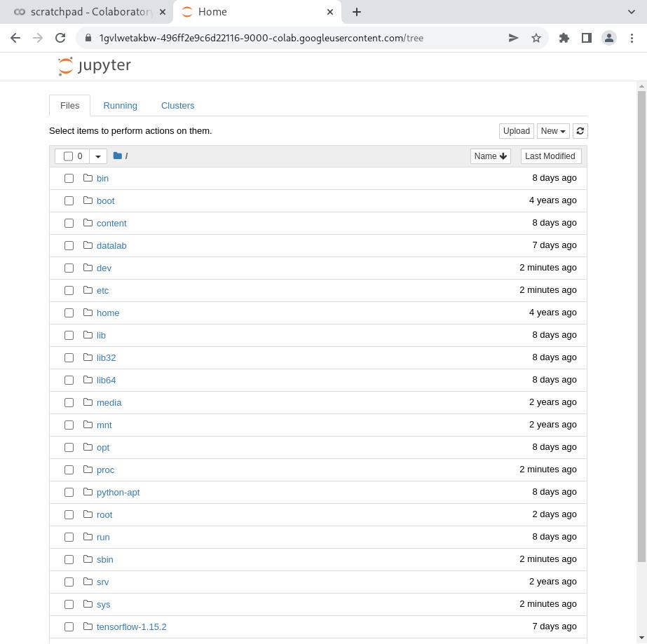Click the browser profile avatar icon
This screenshot has height=644, width=647.
(609, 38)
